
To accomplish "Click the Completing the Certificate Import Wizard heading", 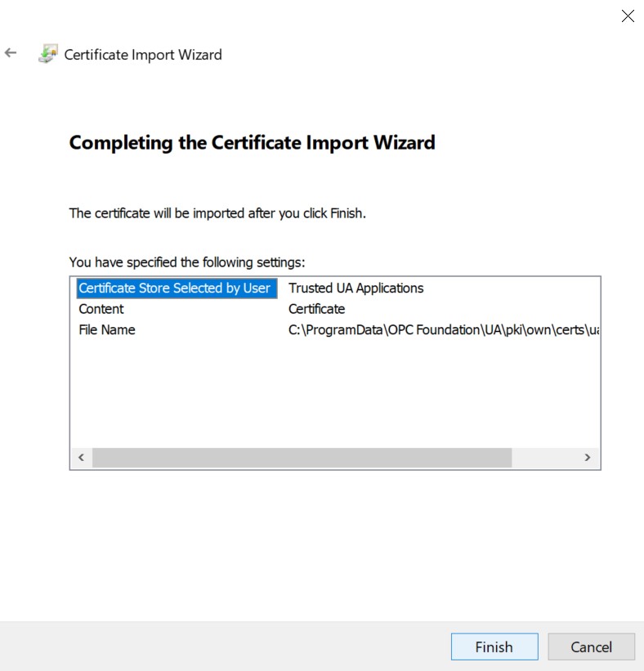I will click(252, 143).
